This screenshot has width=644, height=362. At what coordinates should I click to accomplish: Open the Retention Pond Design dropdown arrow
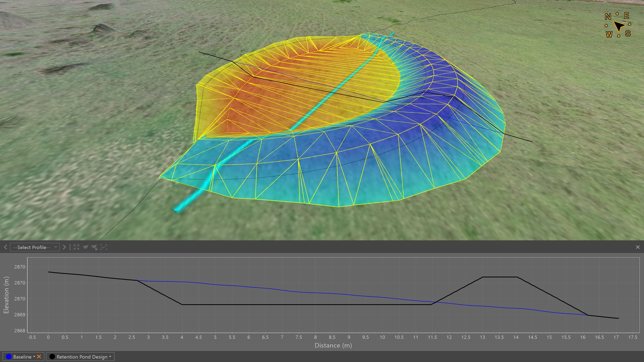click(110, 357)
